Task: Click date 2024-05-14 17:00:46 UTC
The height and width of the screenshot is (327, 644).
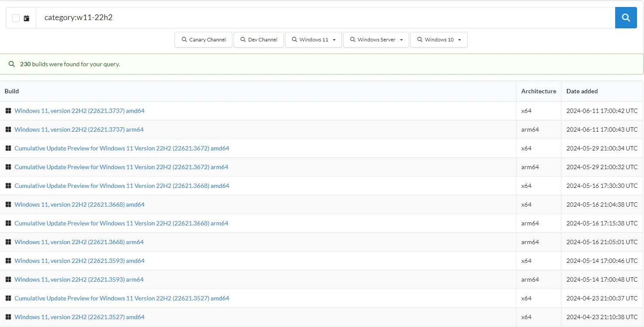Action: 602,261
